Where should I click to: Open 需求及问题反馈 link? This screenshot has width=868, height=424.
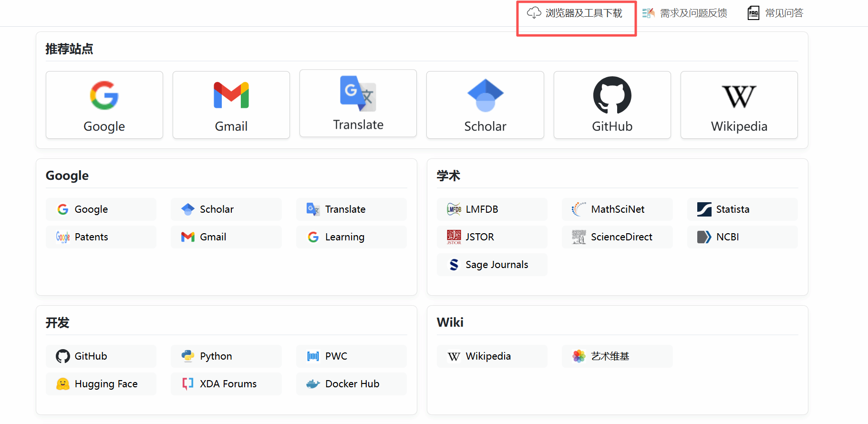click(x=693, y=13)
